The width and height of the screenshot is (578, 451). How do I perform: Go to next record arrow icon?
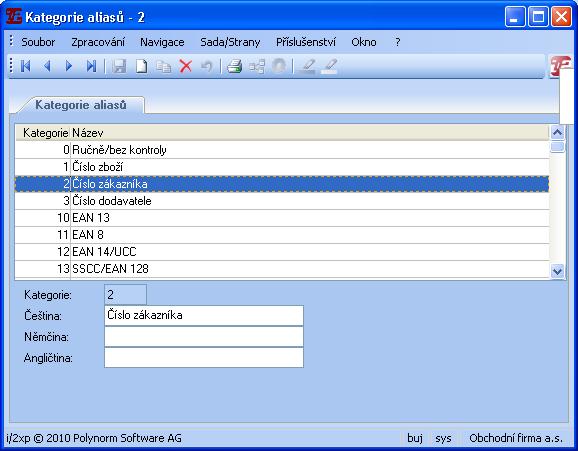(x=69, y=66)
